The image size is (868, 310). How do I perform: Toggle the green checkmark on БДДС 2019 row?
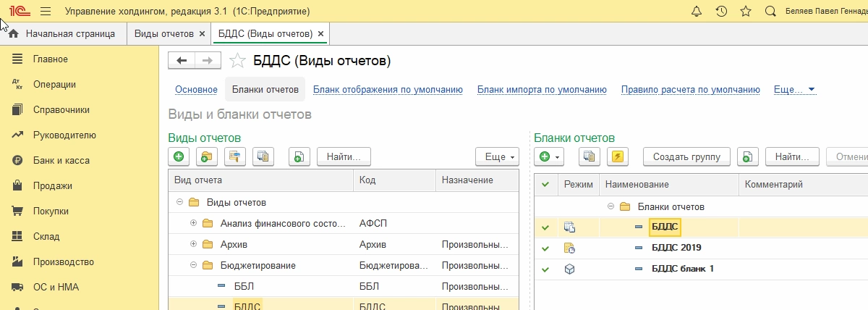click(545, 248)
